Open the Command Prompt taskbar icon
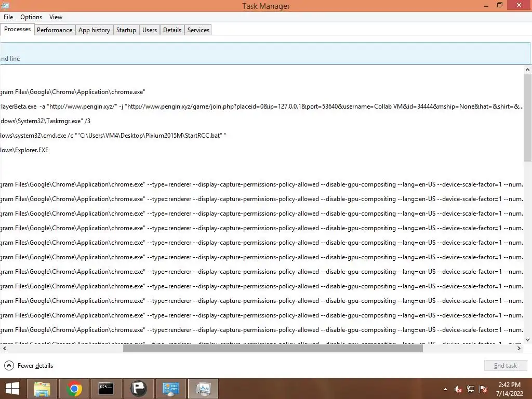Screen dimensions: 532x399 tap(106, 389)
